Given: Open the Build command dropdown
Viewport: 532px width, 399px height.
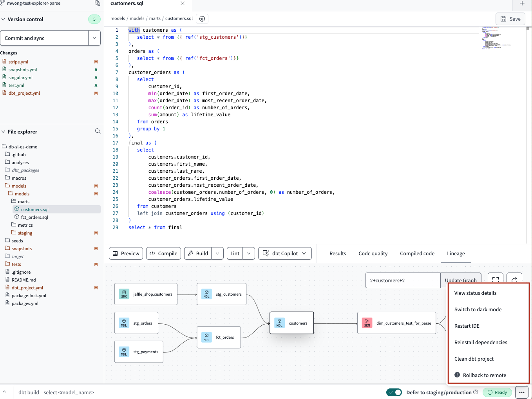Looking at the screenshot, I should click(x=218, y=253).
